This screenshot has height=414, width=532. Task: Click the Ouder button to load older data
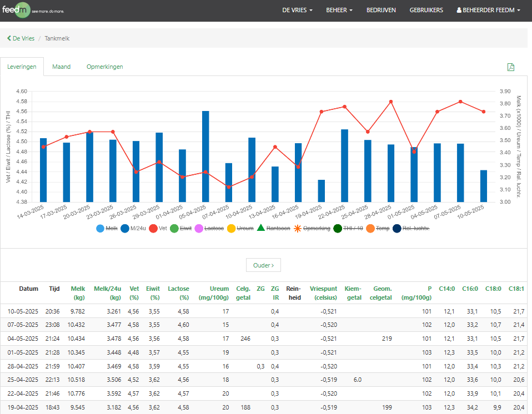coord(263,265)
